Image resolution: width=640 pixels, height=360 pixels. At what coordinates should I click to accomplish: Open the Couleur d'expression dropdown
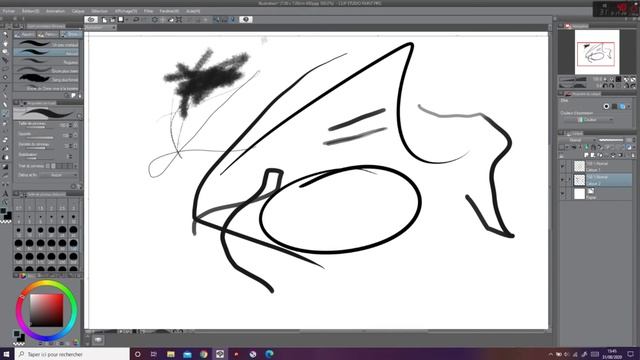pos(589,120)
